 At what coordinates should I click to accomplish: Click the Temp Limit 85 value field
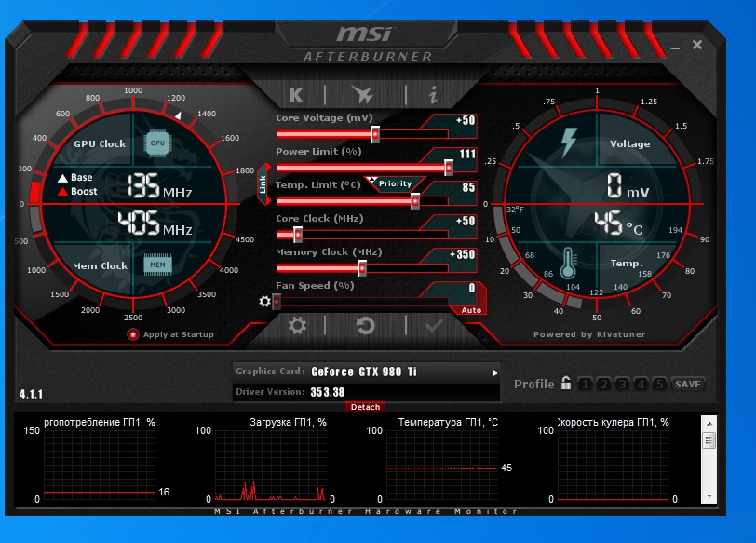(468, 187)
